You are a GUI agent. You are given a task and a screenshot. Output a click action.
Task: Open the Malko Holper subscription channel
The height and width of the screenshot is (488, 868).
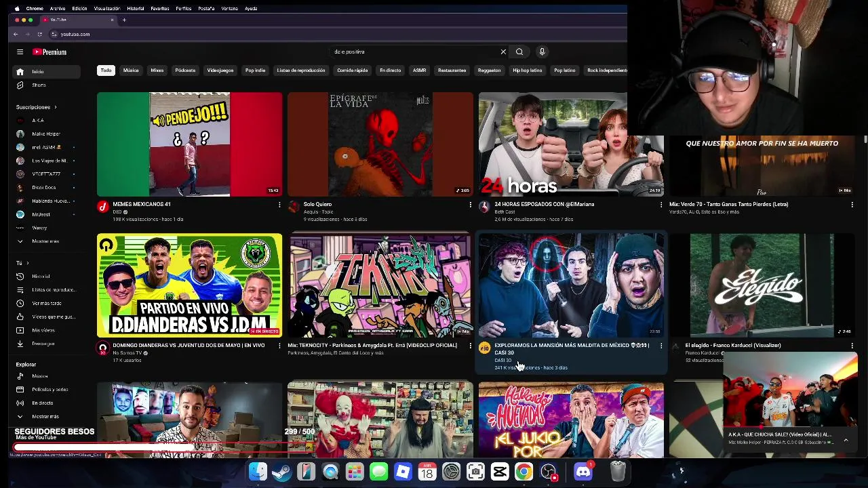click(47, 134)
